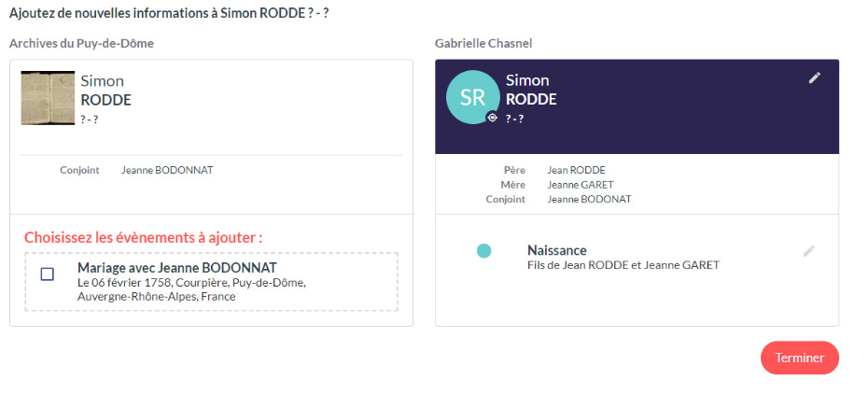Click the Fils de Jean RODDE description

click(x=623, y=265)
